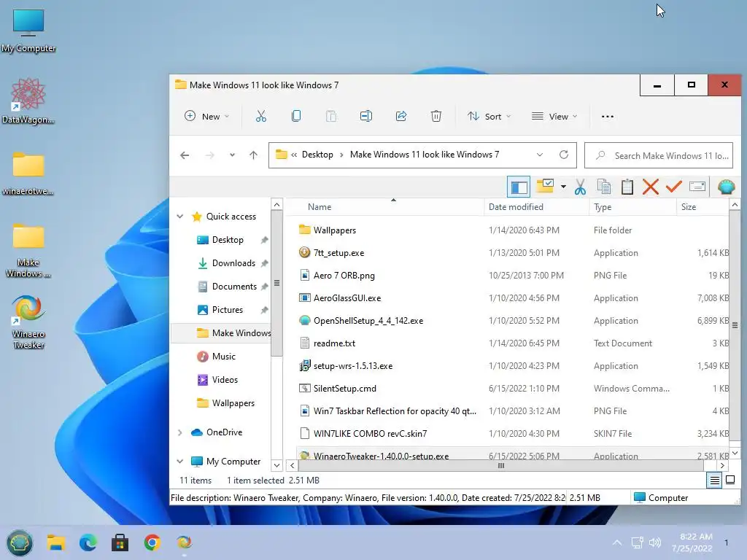Go back with the left arrow
This screenshot has height=560, width=747.
[185, 155]
